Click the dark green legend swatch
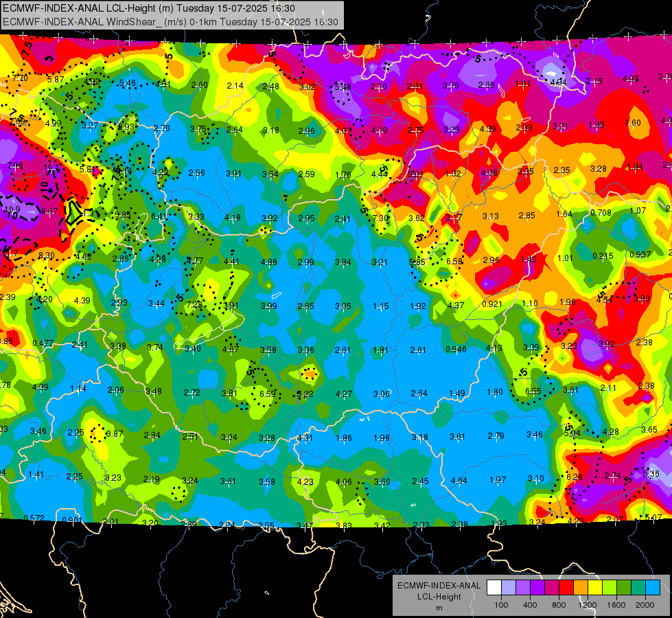The width and height of the screenshot is (672, 618). tap(624, 588)
